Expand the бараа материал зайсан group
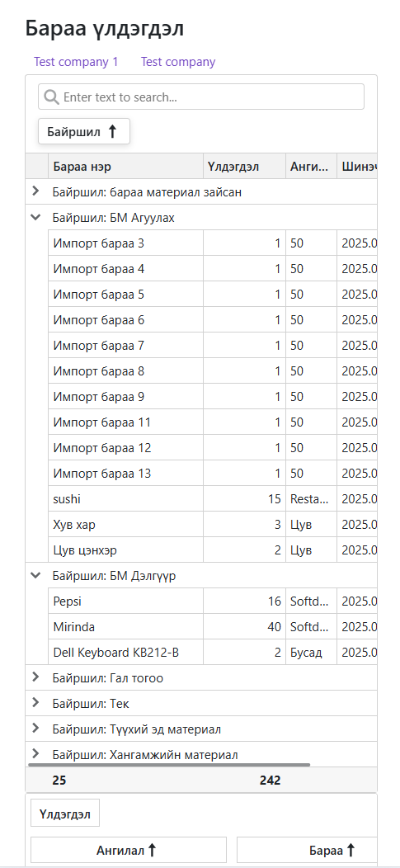 [x=36, y=191]
